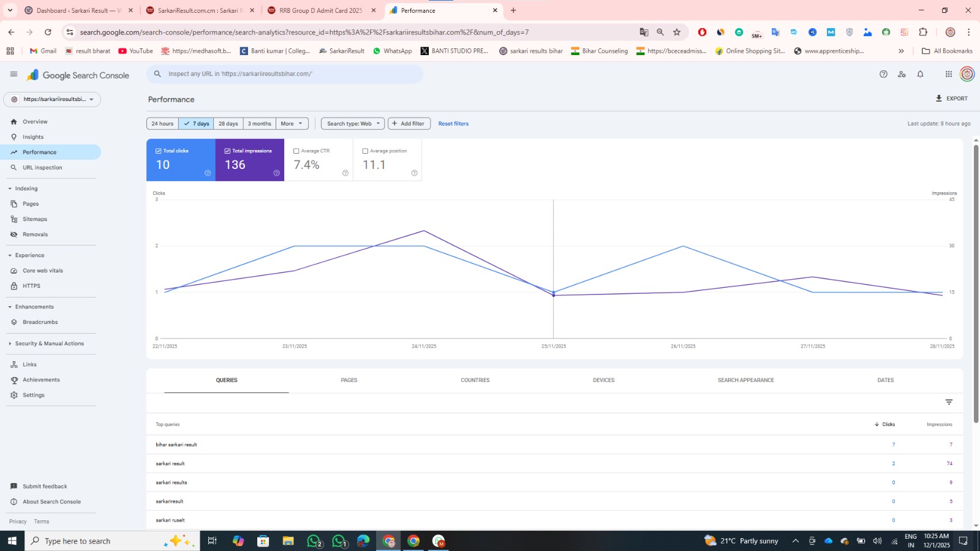Open the Search Console help icon
980x551 pixels.
[883, 74]
